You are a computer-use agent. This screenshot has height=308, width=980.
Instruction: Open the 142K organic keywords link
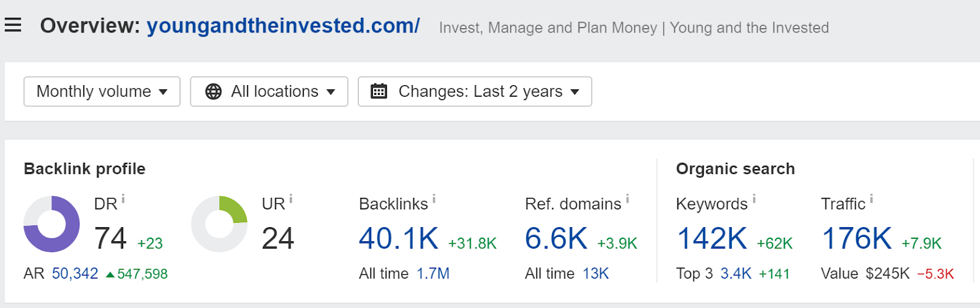(x=712, y=238)
